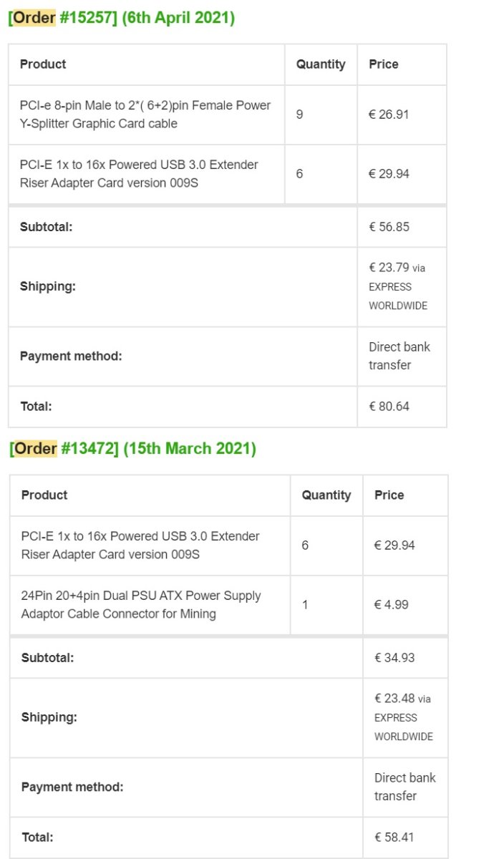Click the 24Pin Dual PSU ATX adaptor cable product
Image resolution: width=504 pixels, height=859 pixels.
141,605
